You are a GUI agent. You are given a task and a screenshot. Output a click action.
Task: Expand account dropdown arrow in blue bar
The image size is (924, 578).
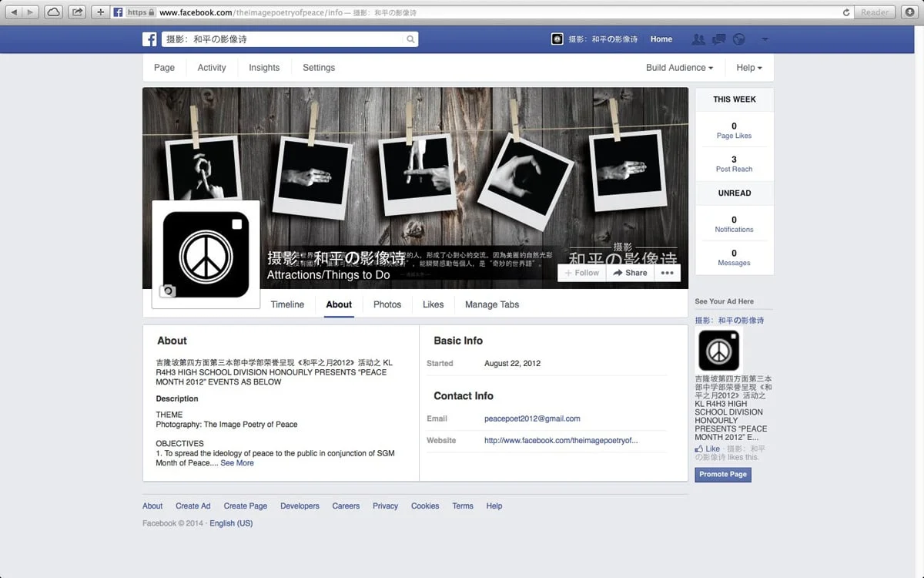coord(765,39)
